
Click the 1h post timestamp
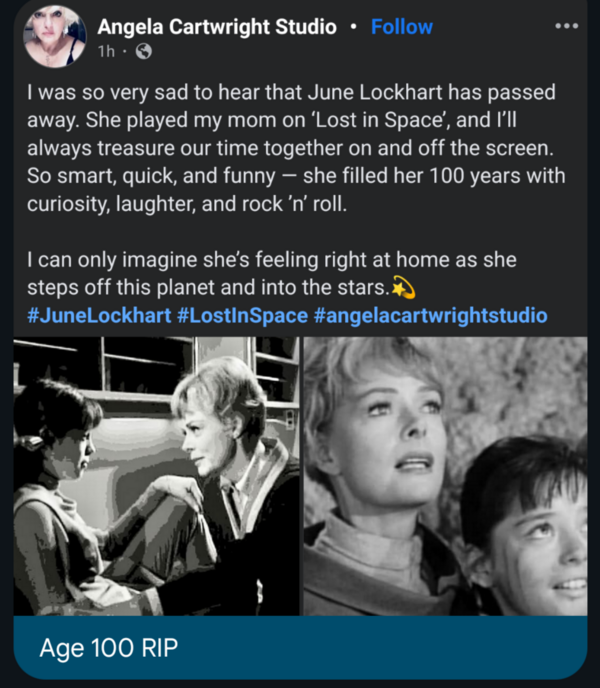point(107,52)
